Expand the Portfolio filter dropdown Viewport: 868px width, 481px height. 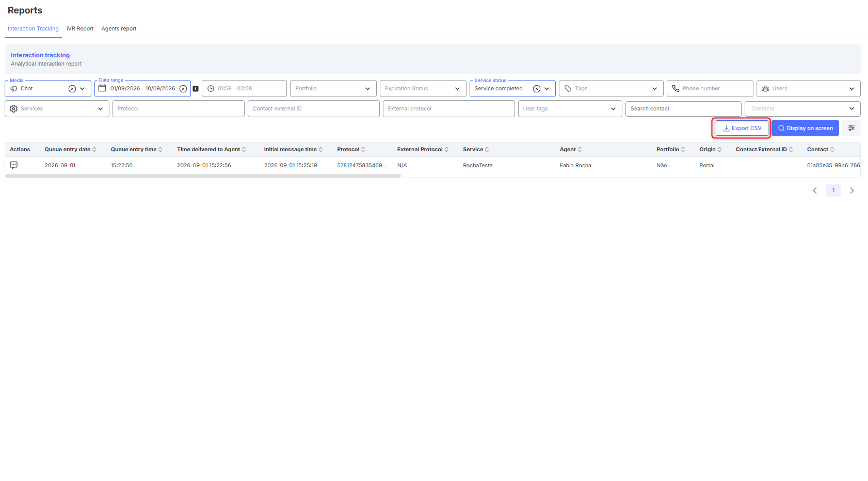[x=334, y=89]
